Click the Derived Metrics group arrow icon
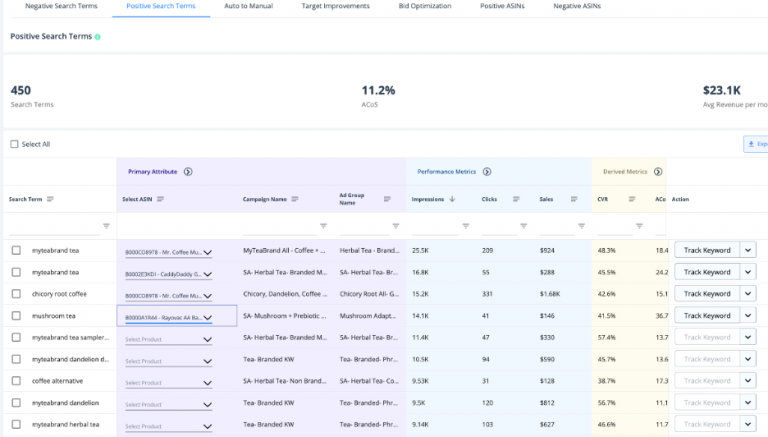Viewport: 768px width, 437px height. (658, 171)
